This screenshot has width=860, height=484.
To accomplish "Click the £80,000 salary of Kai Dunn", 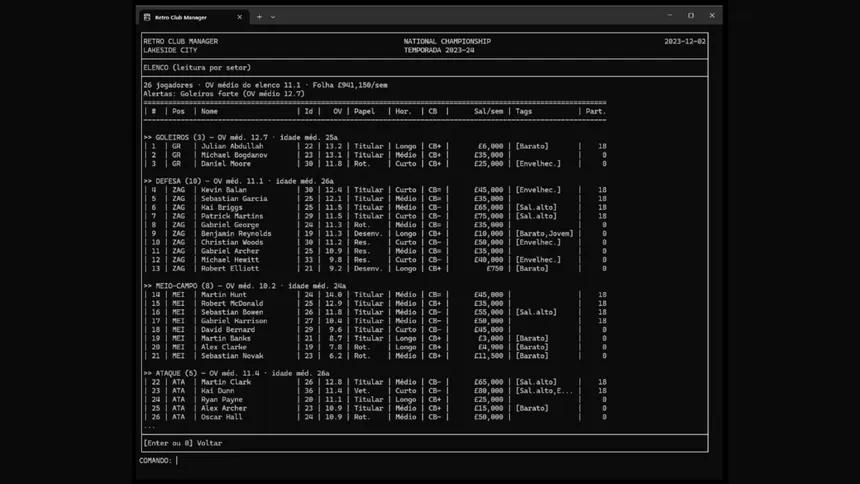I will (489, 391).
